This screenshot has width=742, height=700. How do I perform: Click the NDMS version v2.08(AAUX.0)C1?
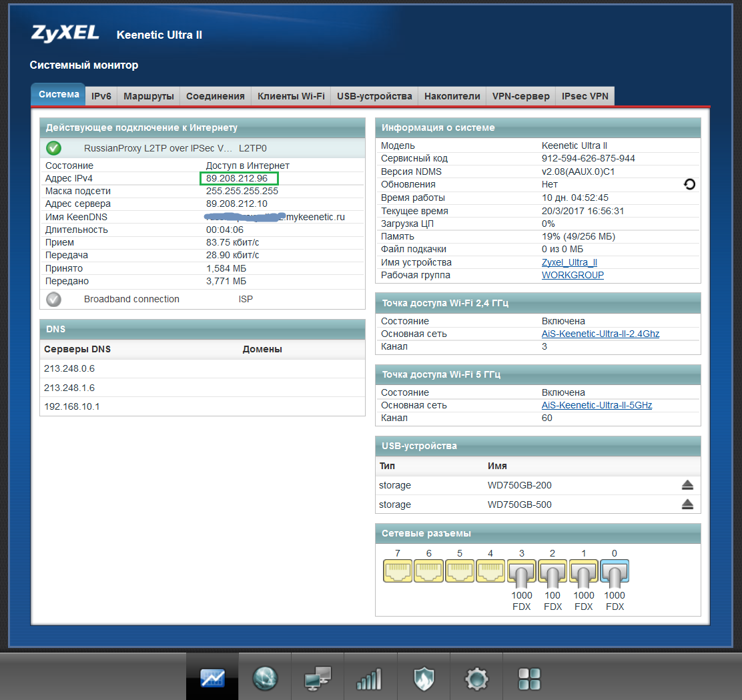578,171
